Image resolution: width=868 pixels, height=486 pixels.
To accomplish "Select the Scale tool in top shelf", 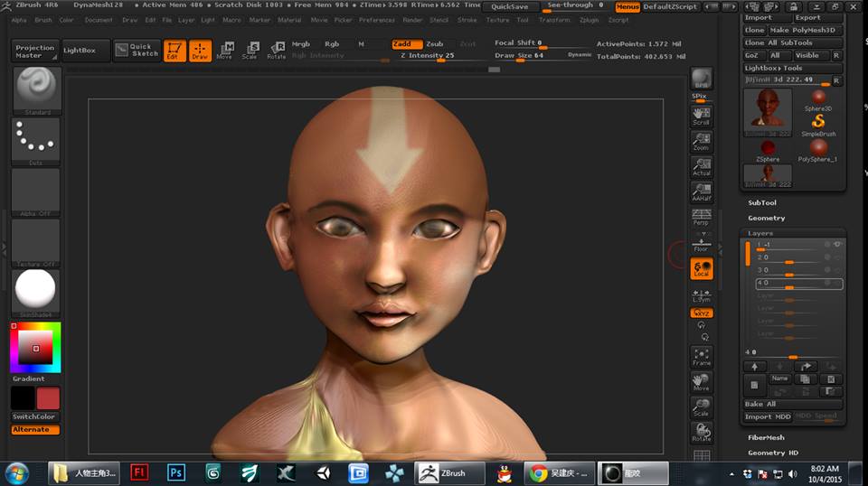I will [250, 51].
